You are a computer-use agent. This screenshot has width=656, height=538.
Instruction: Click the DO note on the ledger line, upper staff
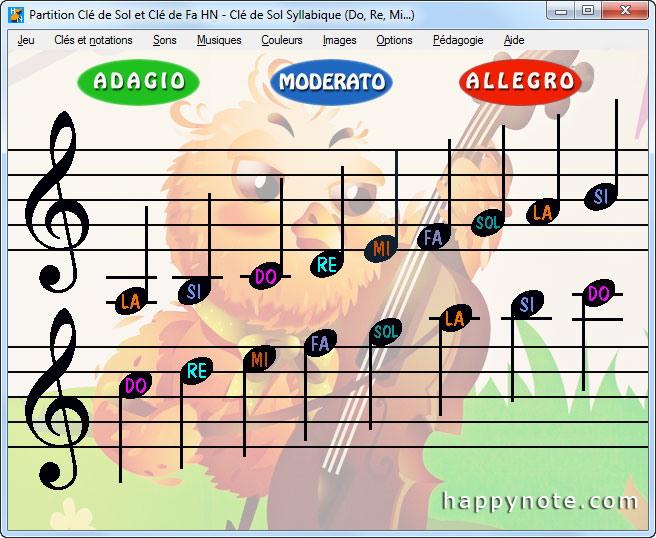pyautogui.click(x=265, y=276)
